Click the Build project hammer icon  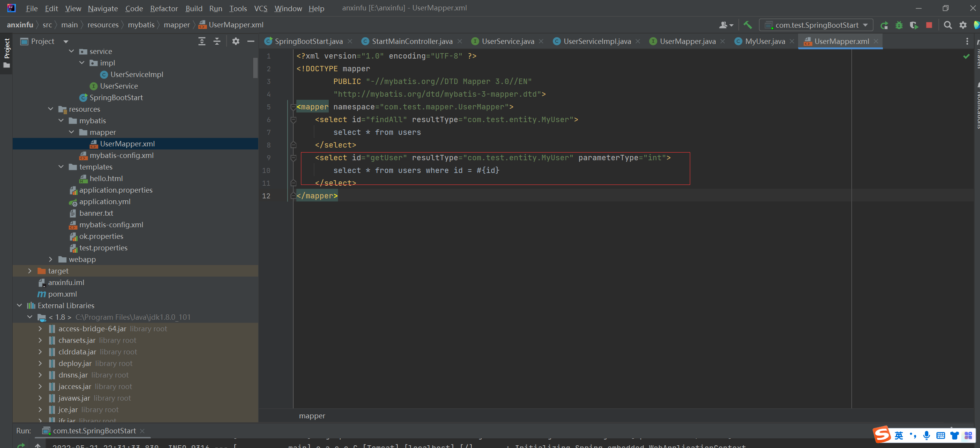(x=747, y=25)
